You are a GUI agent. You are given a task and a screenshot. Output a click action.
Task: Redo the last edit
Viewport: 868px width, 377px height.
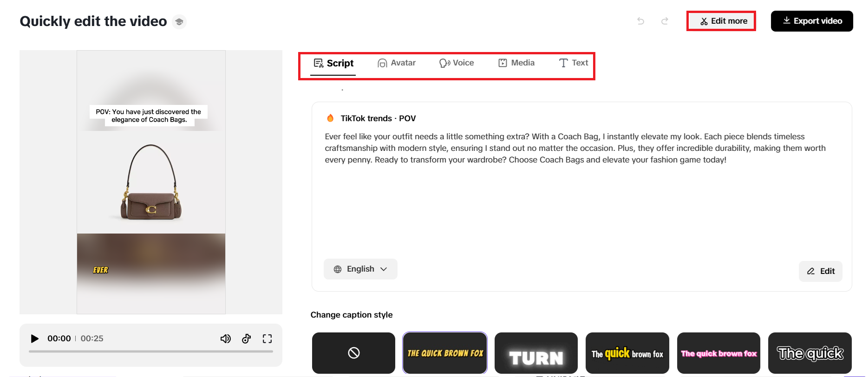665,21
